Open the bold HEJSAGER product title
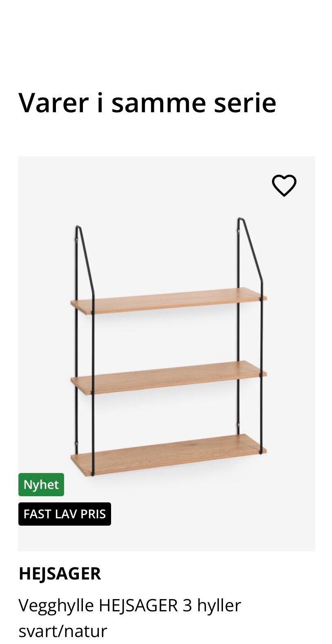 click(x=60, y=573)
